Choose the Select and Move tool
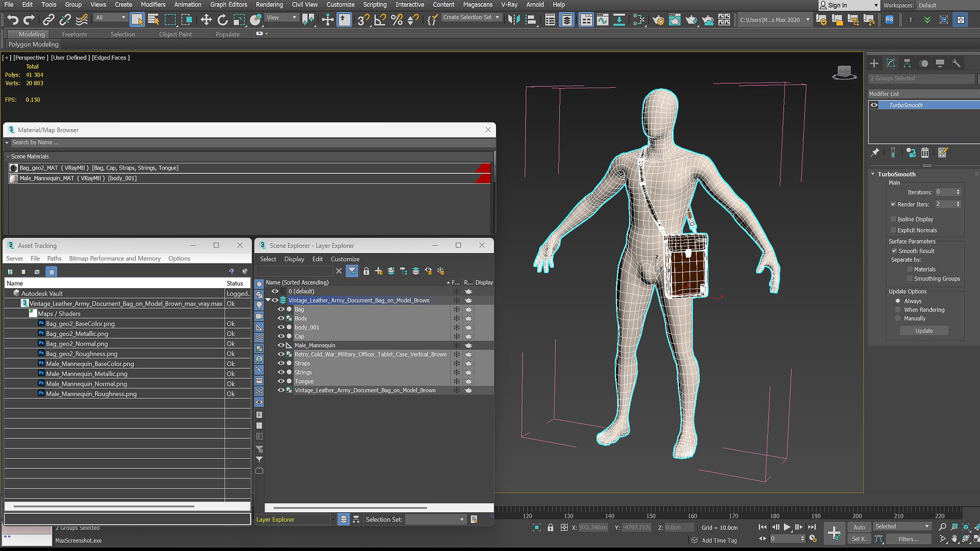The height and width of the screenshot is (551, 980). point(206,19)
